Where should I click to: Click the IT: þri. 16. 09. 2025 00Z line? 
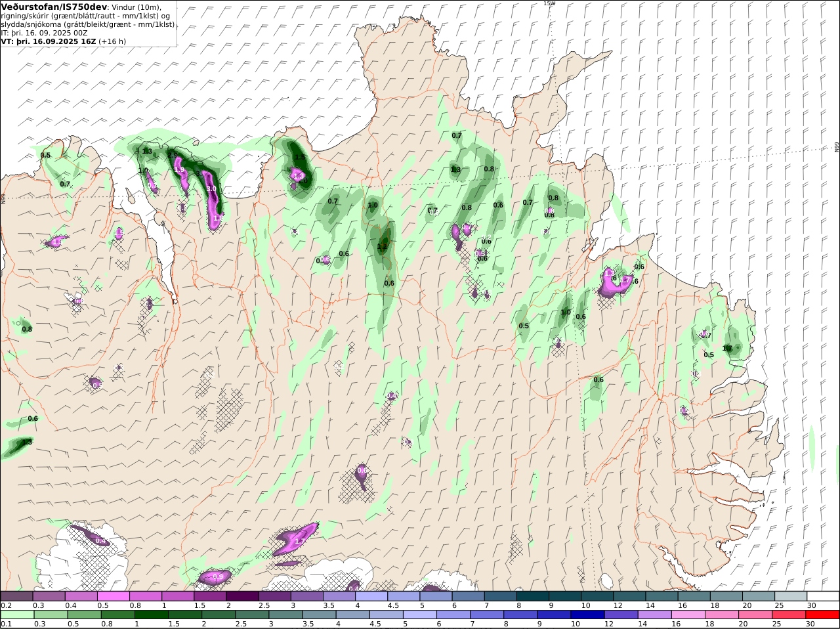click(45, 32)
